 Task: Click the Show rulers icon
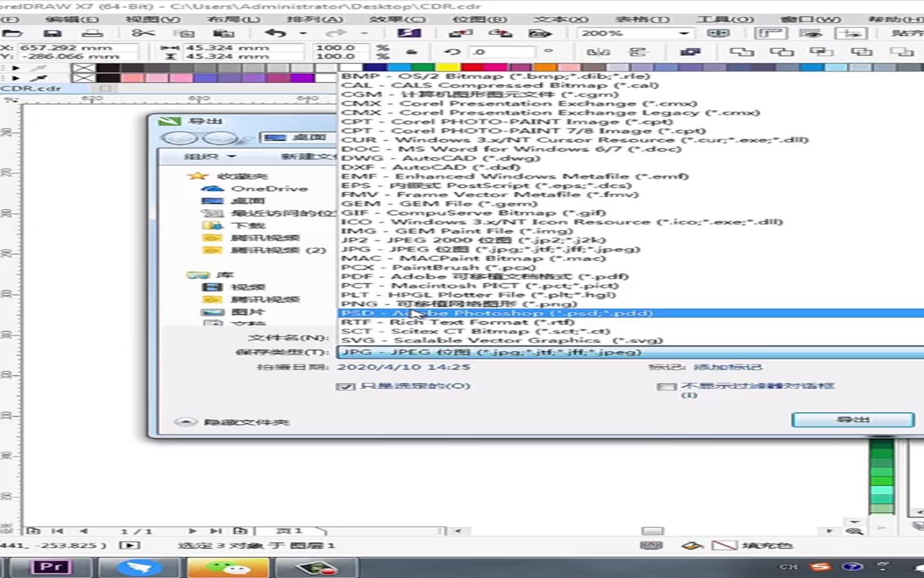[770, 33]
